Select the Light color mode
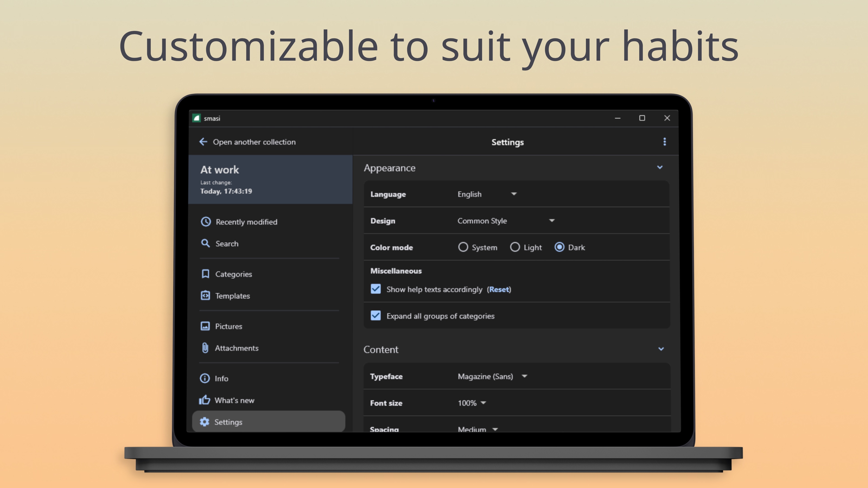868x488 pixels. coord(515,247)
